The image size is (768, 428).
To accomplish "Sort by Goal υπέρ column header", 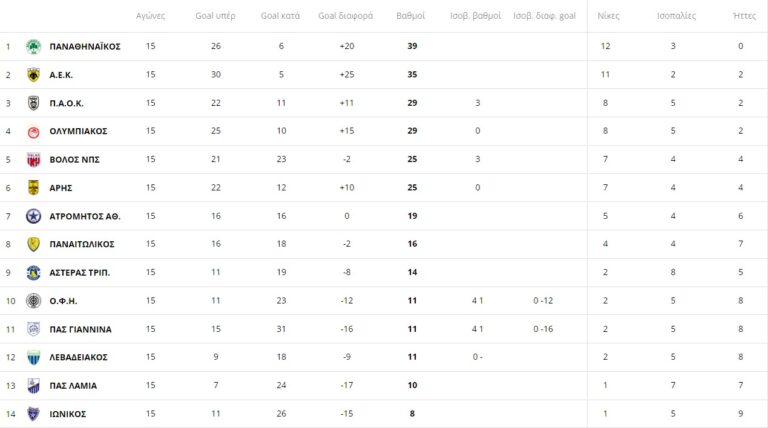I will [x=215, y=17].
